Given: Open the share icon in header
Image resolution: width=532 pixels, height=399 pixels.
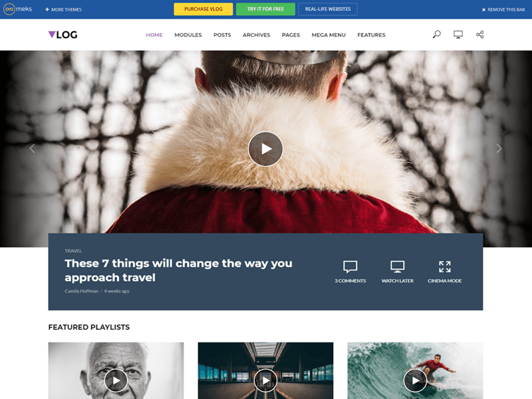Looking at the screenshot, I should tap(479, 35).
